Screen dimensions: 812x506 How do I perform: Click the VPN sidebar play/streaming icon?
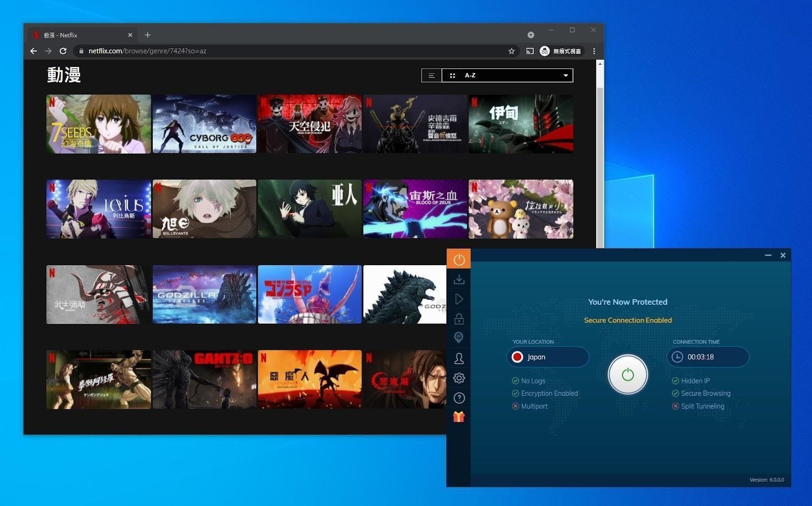[x=459, y=299]
